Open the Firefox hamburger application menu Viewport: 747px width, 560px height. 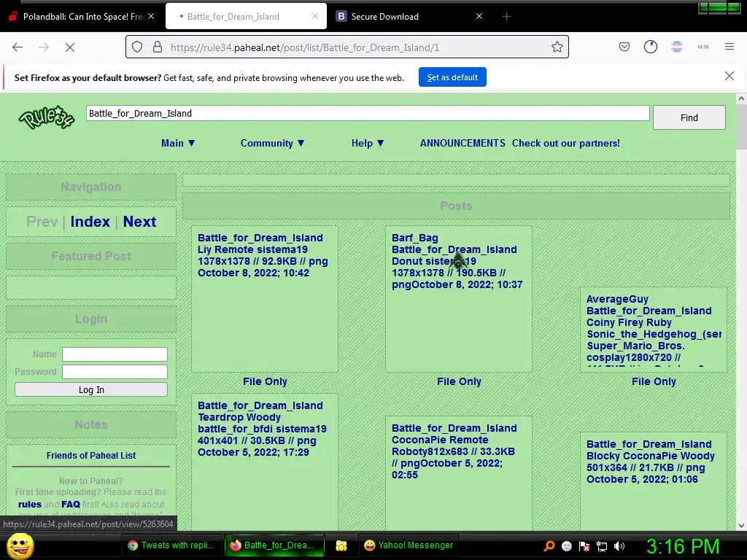click(729, 47)
